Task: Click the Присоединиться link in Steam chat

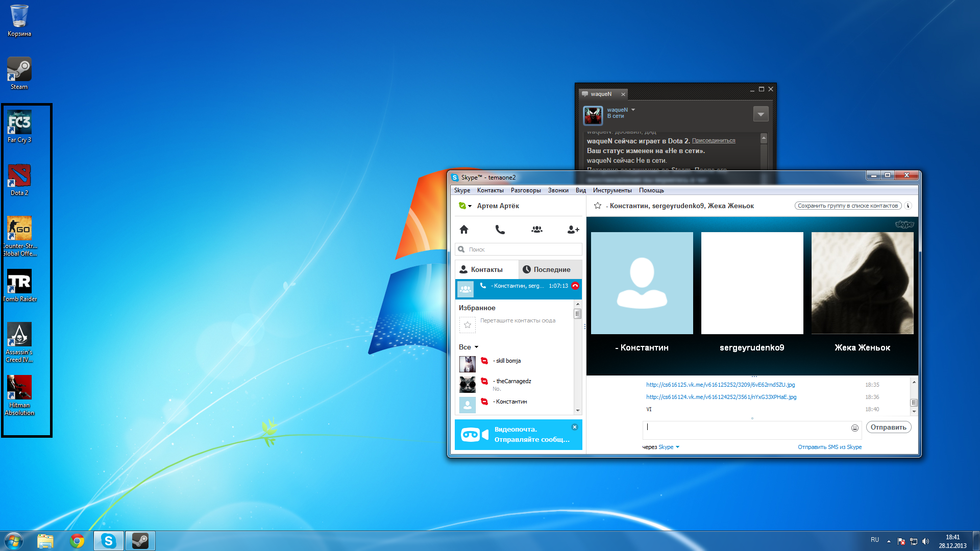Action: click(x=713, y=141)
